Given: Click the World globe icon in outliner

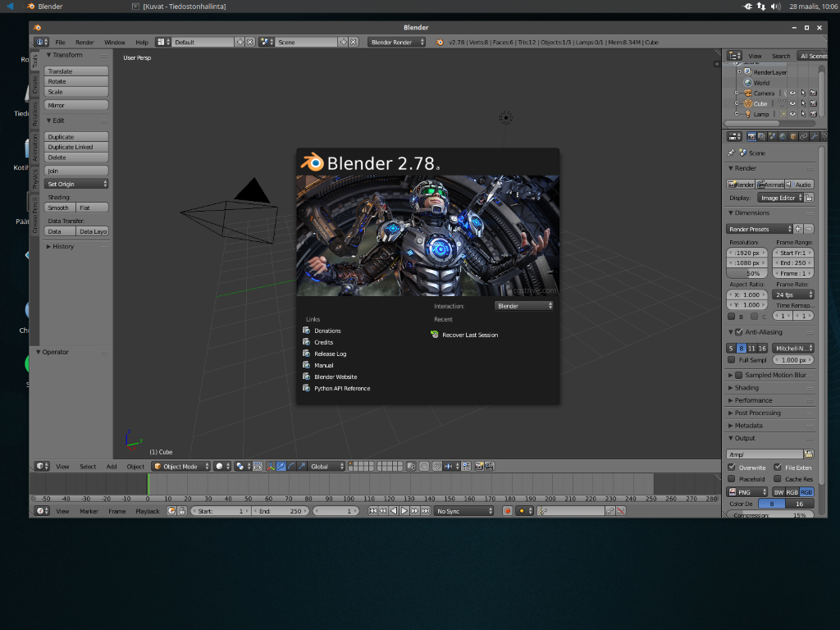Looking at the screenshot, I should pos(748,83).
